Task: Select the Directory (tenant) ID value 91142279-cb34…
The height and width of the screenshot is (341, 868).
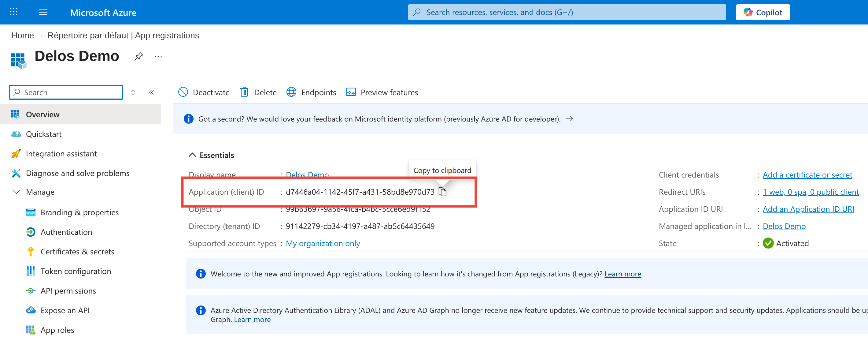Action: pyautogui.click(x=360, y=226)
